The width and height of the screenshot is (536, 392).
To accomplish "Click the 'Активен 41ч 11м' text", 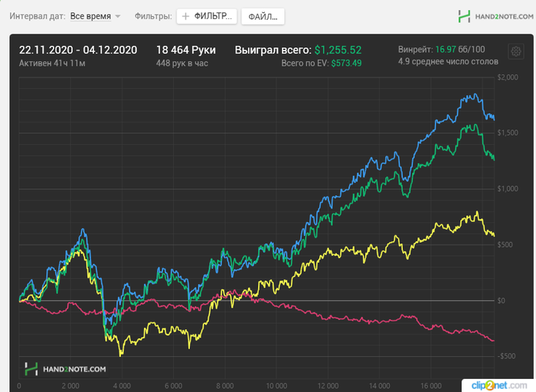I will (52, 64).
